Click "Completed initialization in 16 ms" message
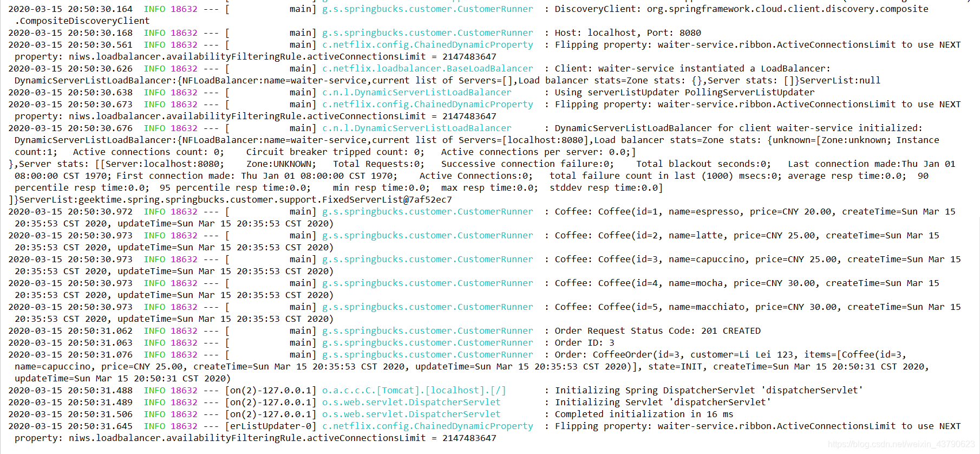Image resolution: width=980 pixels, height=454 pixels. (644, 414)
